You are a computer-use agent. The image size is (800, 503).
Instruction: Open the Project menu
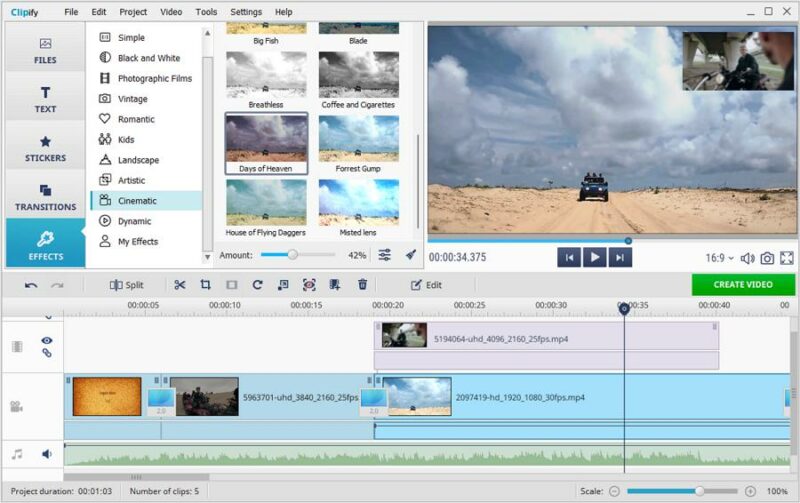[x=133, y=12]
